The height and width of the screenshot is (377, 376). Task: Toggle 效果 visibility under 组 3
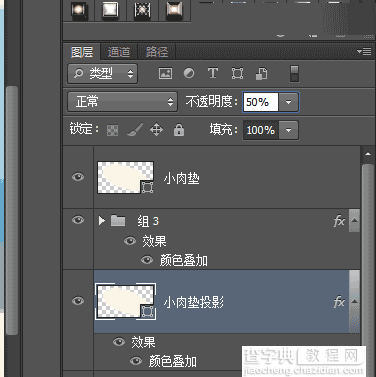130,241
